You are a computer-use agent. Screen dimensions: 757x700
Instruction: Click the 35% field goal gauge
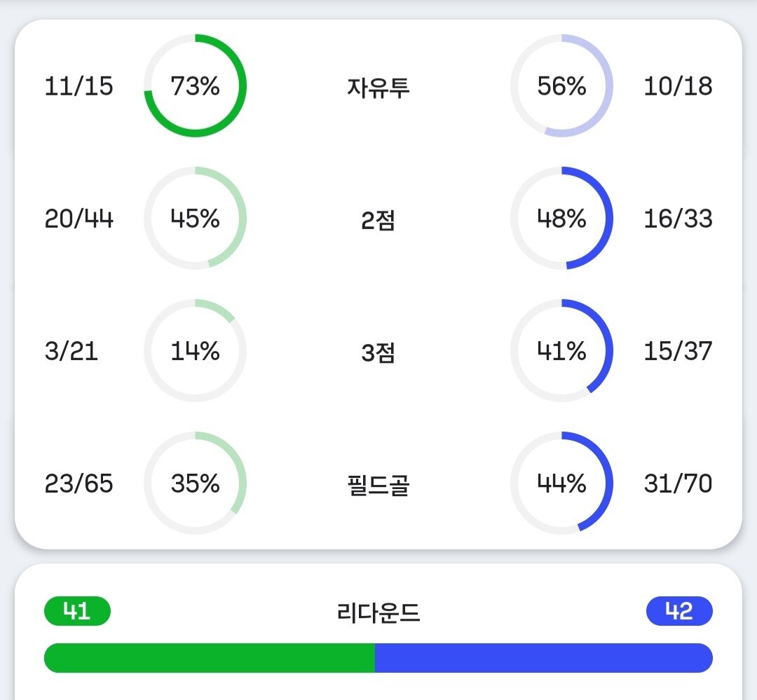click(x=195, y=483)
